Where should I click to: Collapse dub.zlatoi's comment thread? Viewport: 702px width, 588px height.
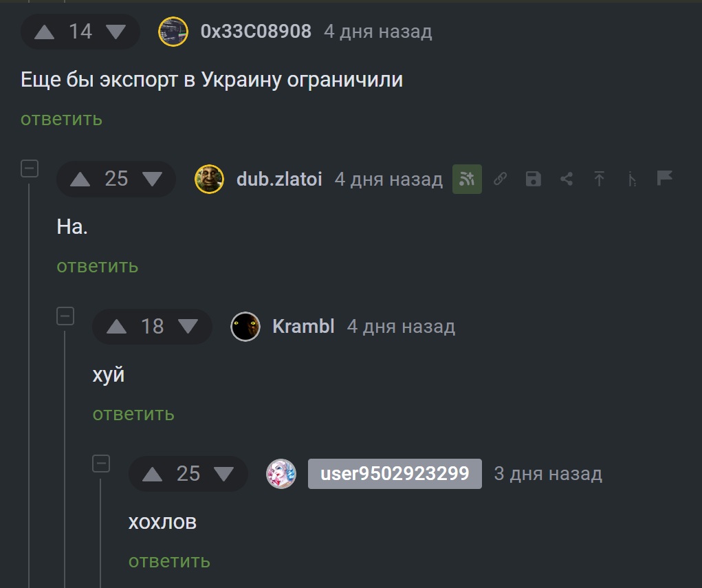pos(30,168)
